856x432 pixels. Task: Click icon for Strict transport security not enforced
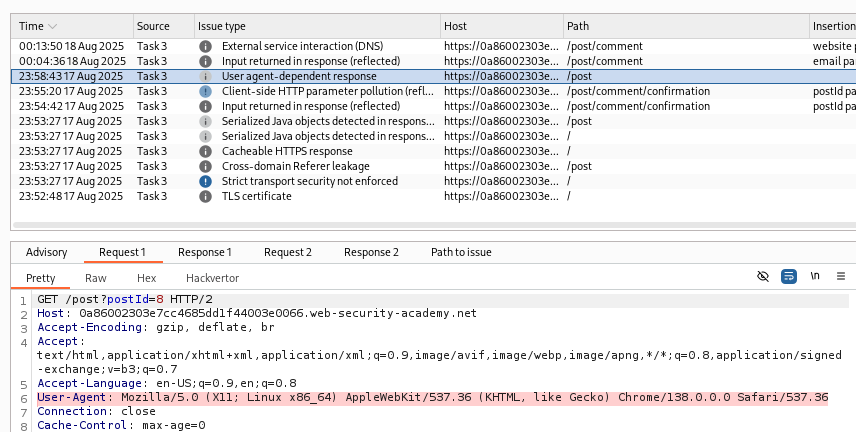coord(205,181)
